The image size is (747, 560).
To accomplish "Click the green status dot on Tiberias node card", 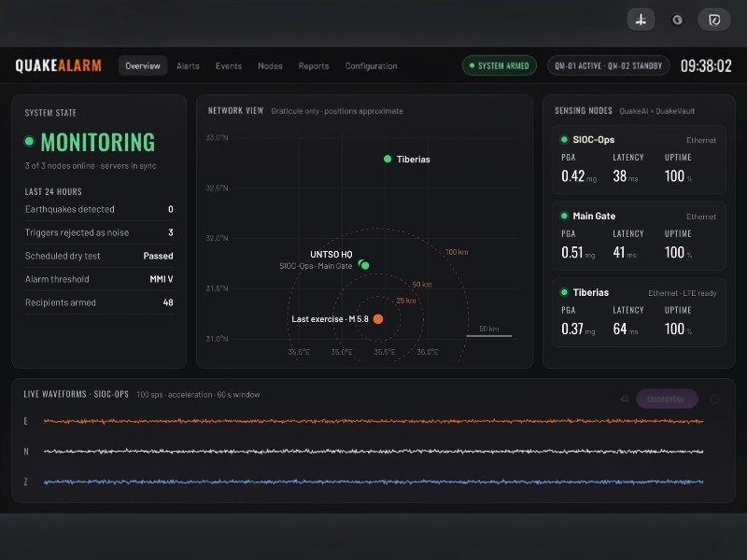I will (564, 292).
